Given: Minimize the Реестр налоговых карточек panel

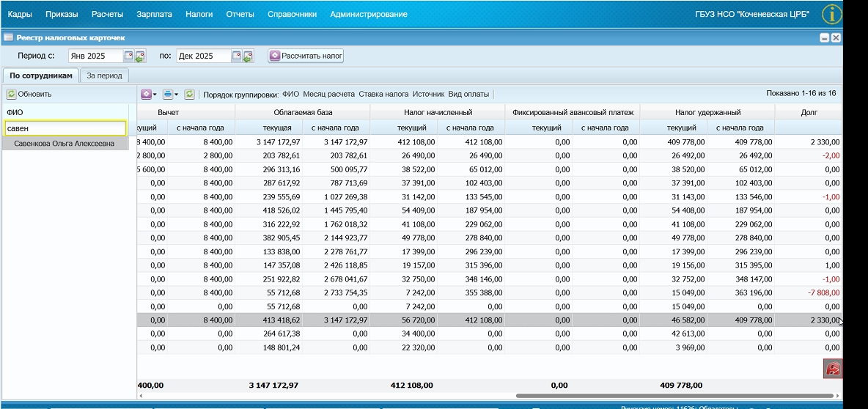Looking at the screenshot, I should coord(824,37).
